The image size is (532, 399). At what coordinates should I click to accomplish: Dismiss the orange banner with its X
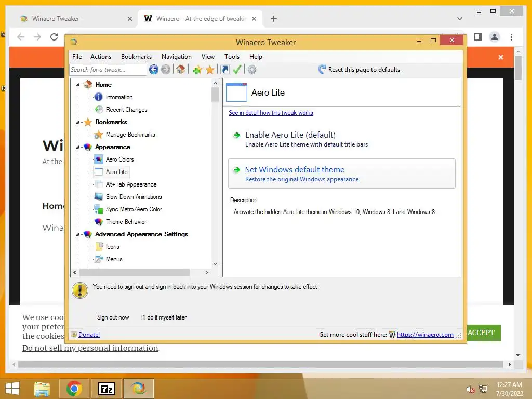click(501, 57)
